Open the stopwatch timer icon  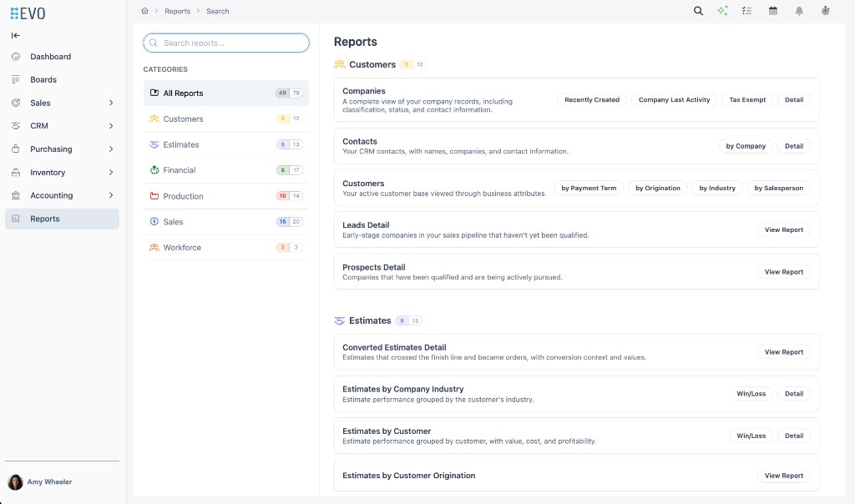826,11
